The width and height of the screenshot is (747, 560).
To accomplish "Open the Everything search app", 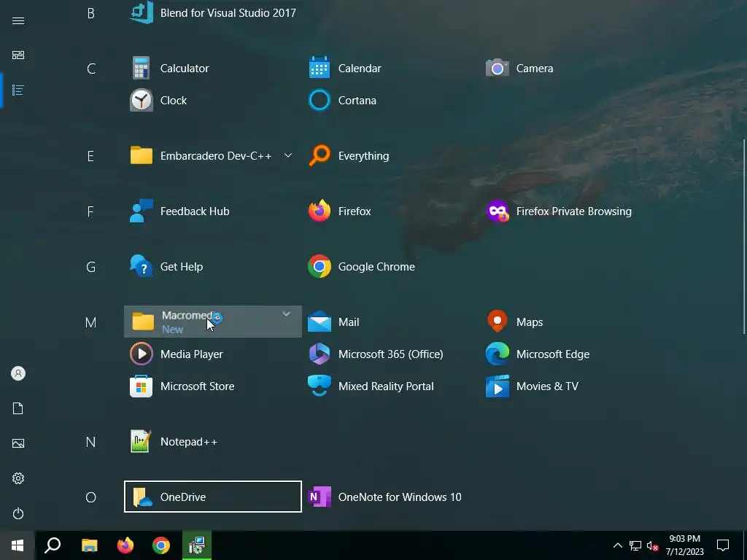I will [x=391, y=156].
